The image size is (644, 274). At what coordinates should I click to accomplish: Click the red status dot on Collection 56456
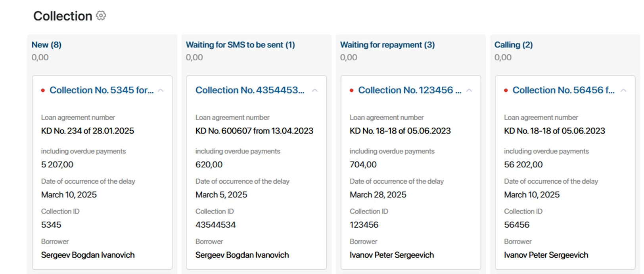(506, 91)
